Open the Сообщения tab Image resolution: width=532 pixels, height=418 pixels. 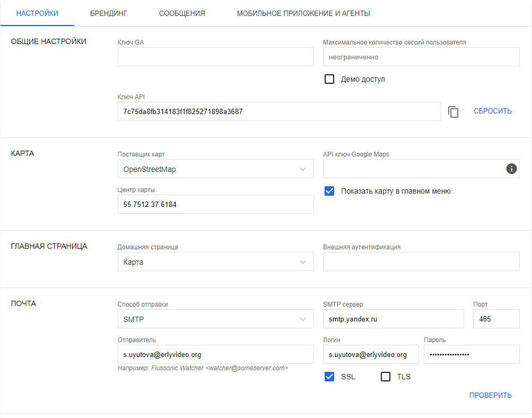(x=182, y=13)
